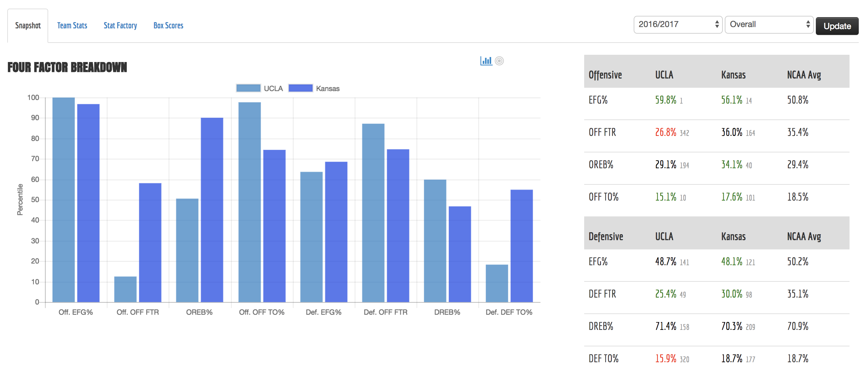This screenshot has width=868, height=384.
Task: Click NCAA Avg DREB% value 70.9%
Action: (798, 326)
